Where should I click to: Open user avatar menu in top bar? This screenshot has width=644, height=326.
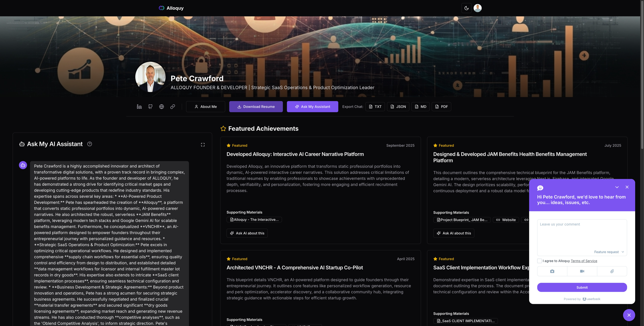click(x=477, y=8)
